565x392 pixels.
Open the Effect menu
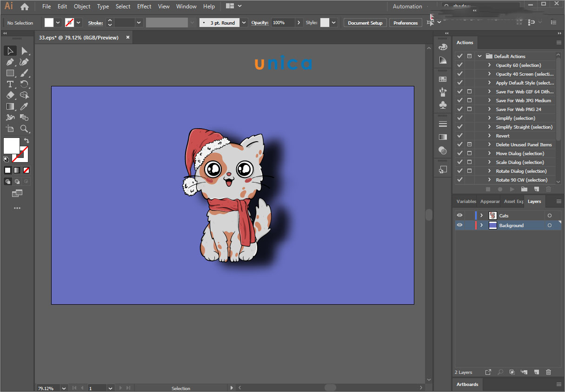pyautogui.click(x=144, y=7)
